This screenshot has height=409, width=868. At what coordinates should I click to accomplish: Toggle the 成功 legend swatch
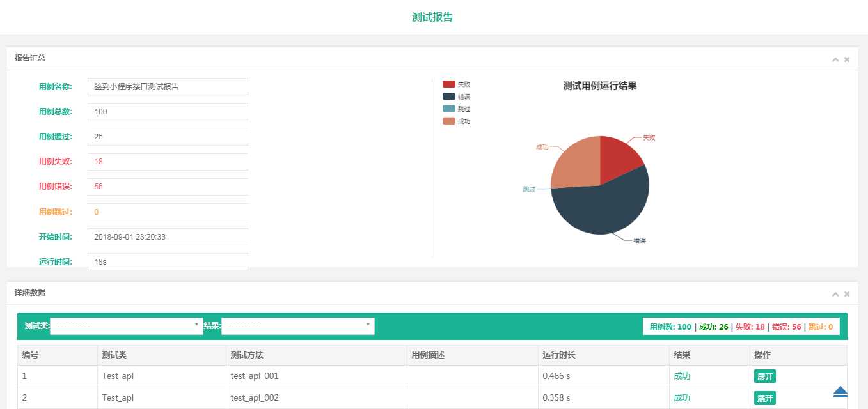[449, 121]
